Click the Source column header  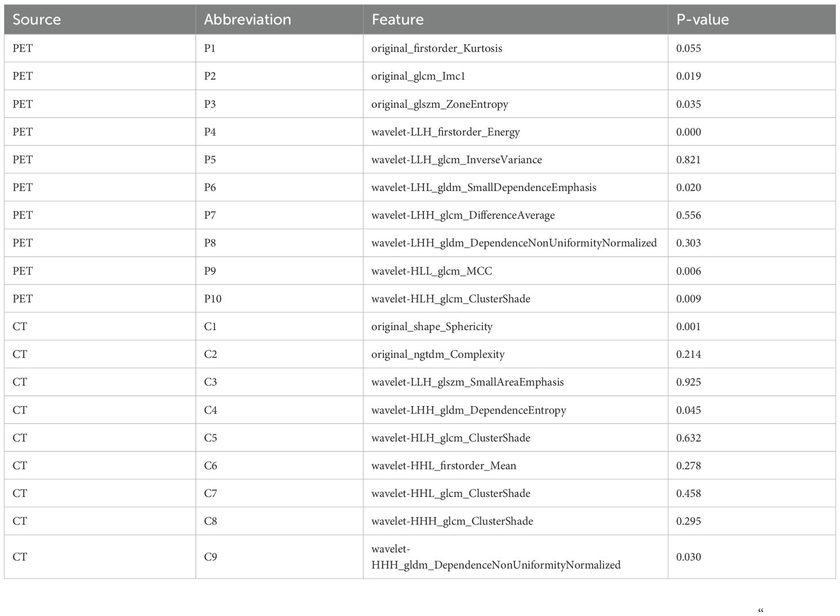[x=36, y=20]
